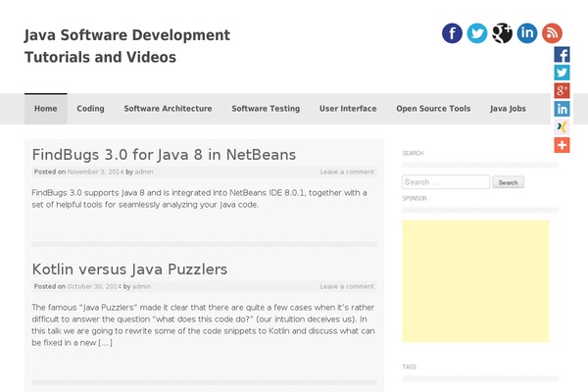588x392 pixels.
Task: Open the round Facebook icon in header
Action: point(452,33)
